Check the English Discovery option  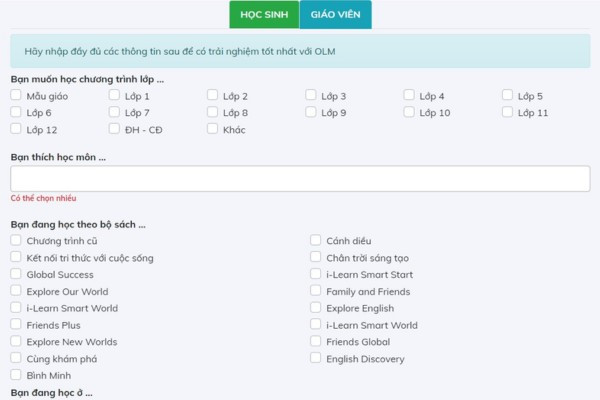(315, 358)
